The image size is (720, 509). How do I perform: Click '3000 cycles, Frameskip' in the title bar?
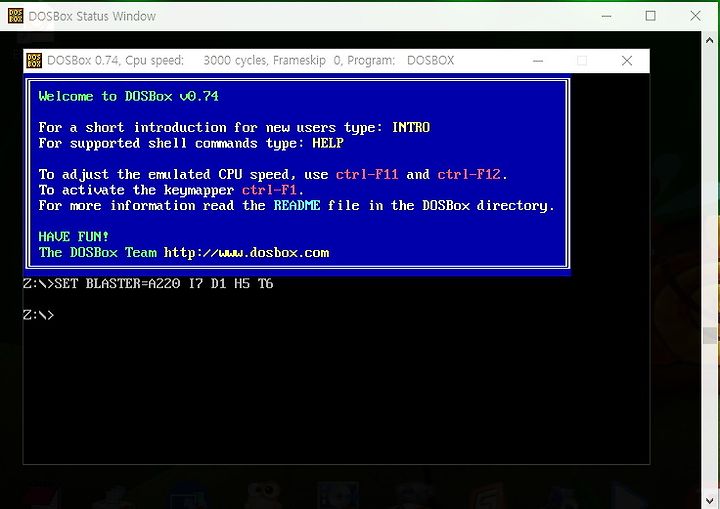[x=264, y=61]
